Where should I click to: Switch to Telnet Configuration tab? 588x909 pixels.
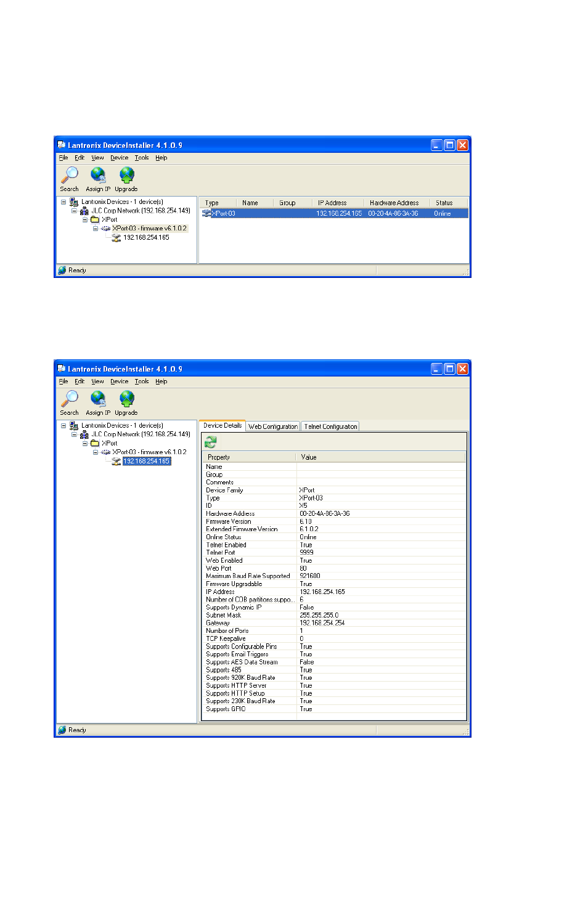tap(330, 426)
